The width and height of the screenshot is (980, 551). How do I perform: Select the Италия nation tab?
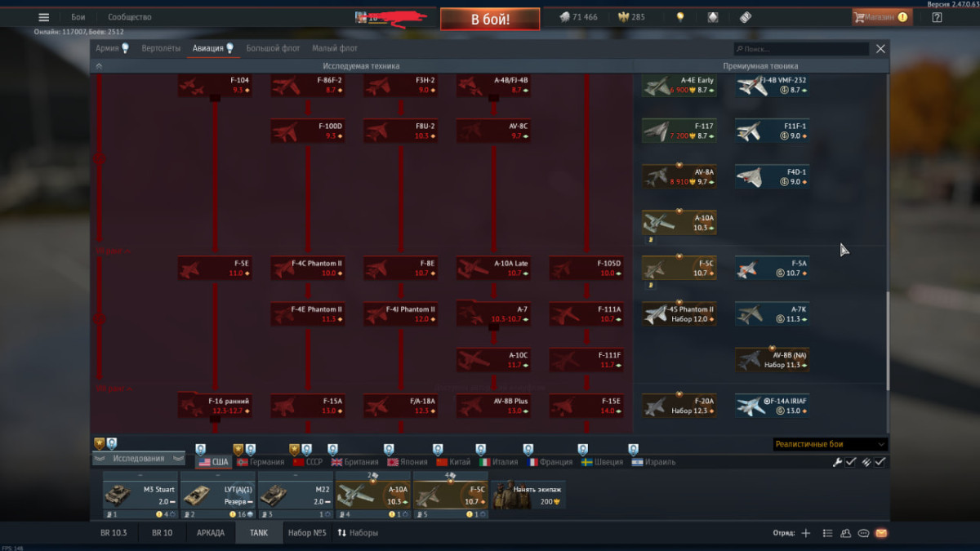pos(499,462)
